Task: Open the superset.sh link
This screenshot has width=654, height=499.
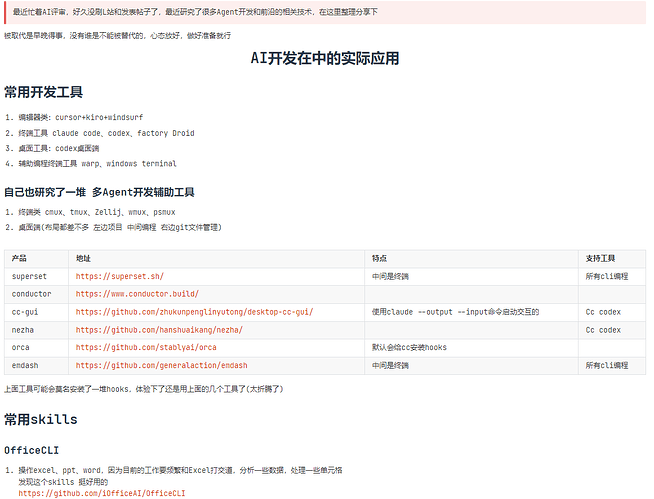Action: pyautogui.click(x=119, y=276)
